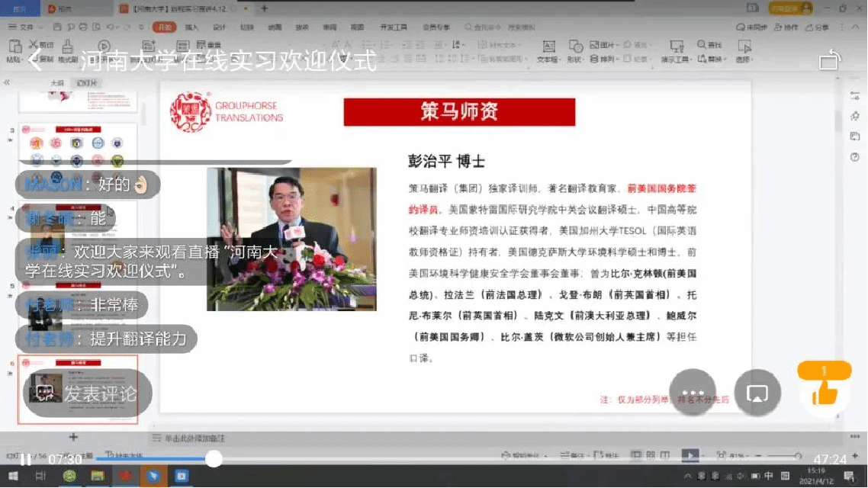Open File Explorer from the taskbar
868x488 pixels.
click(x=98, y=476)
